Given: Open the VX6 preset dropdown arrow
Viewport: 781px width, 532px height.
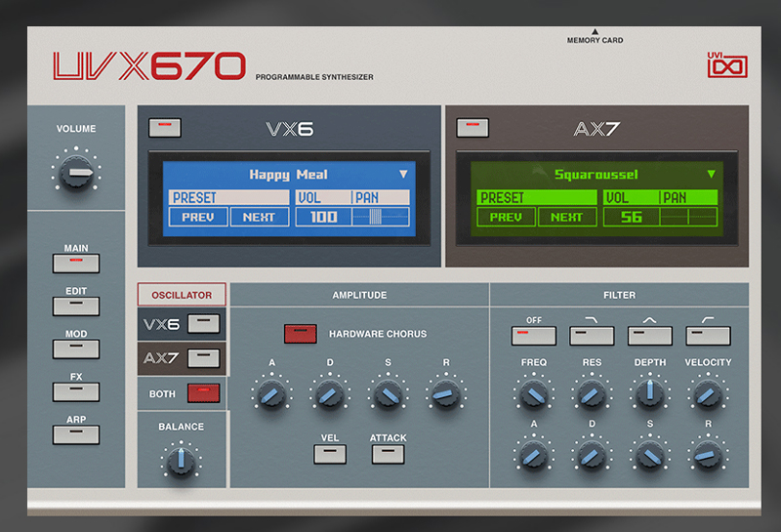Looking at the screenshot, I should pyautogui.click(x=403, y=174).
